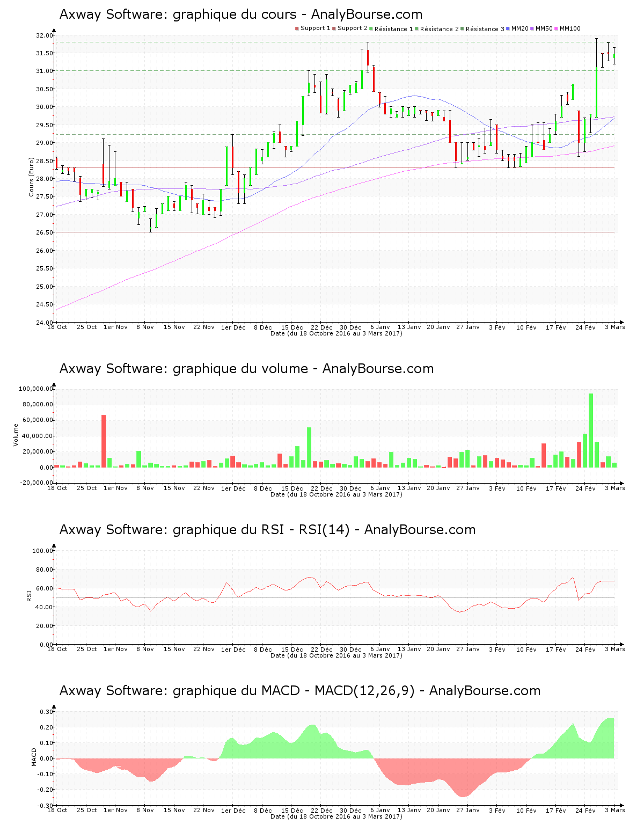Viewport: 644px width, 832px height.
Task: Click '24 Fév' on the RSI chart axis
Action: click(586, 649)
